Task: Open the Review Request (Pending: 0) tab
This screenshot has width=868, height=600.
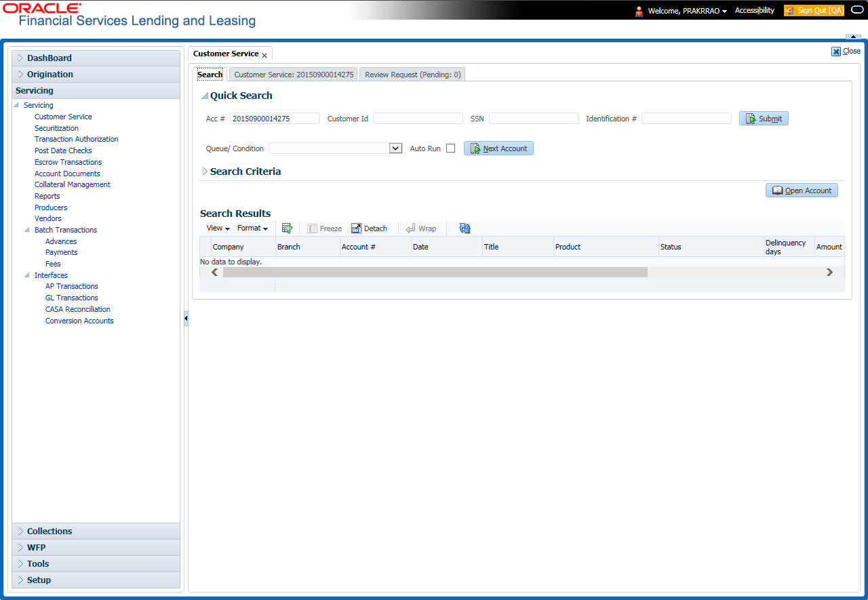Action: (x=413, y=75)
